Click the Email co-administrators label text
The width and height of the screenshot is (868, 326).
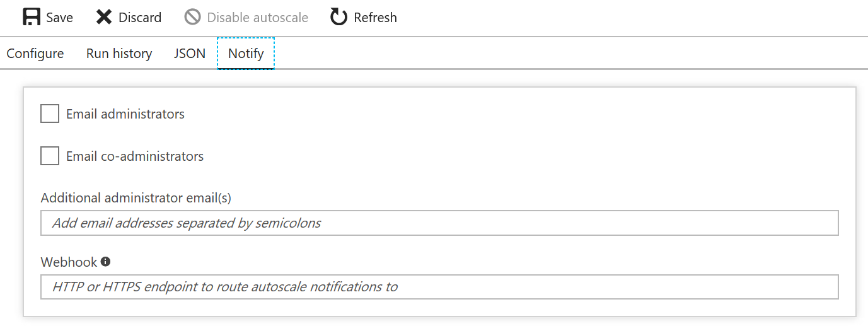coord(135,156)
